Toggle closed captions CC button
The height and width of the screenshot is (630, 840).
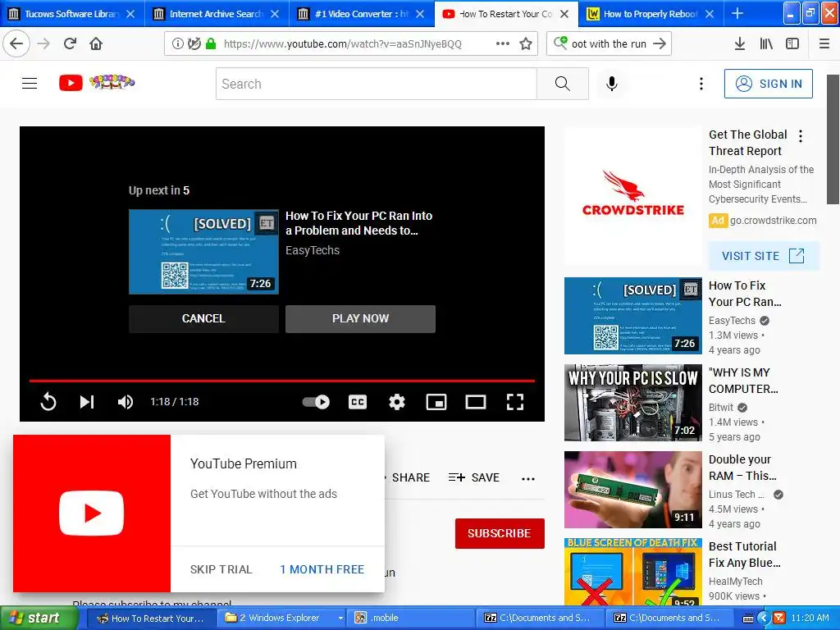[358, 402]
